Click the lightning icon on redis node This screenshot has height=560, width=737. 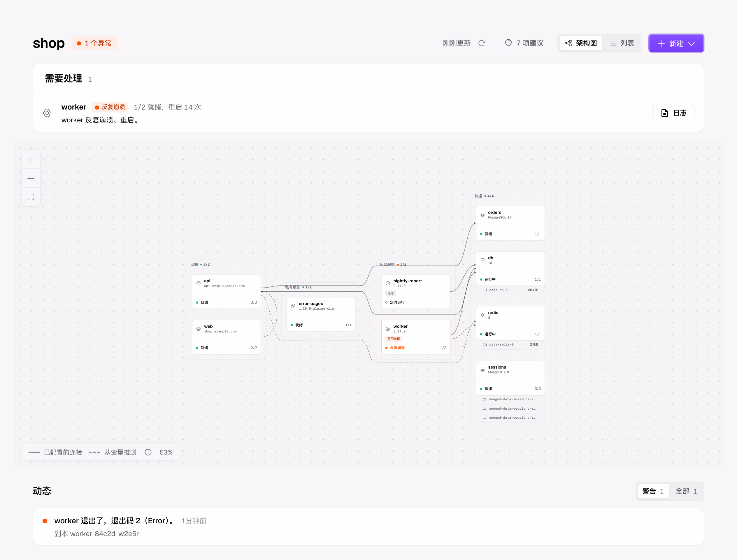482,315
